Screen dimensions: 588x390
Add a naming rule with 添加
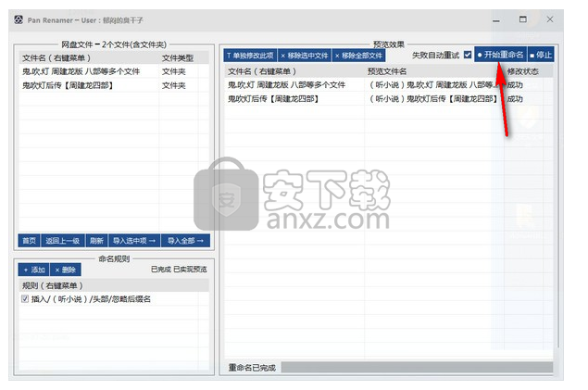(x=33, y=270)
